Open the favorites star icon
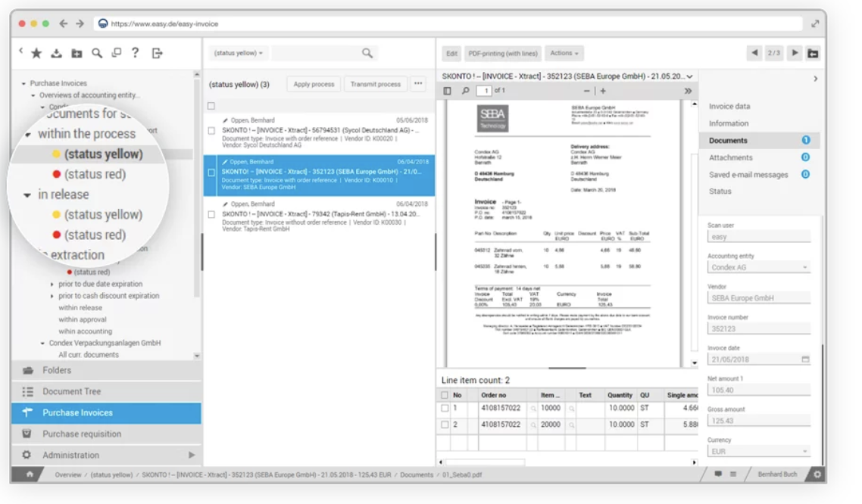 (36, 54)
